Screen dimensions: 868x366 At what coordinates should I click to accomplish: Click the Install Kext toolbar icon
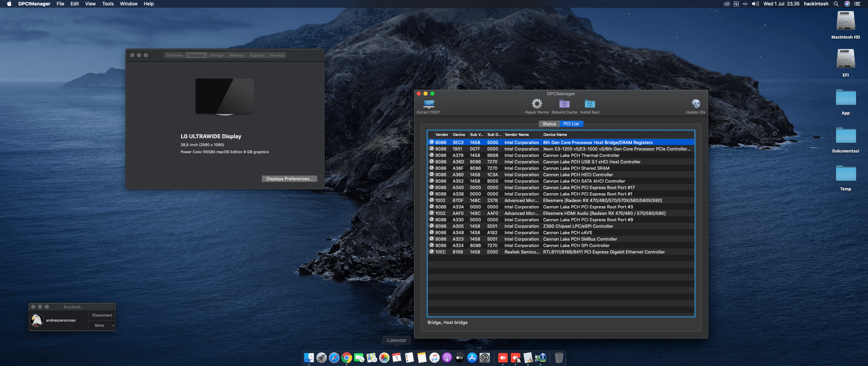tap(590, 104)
